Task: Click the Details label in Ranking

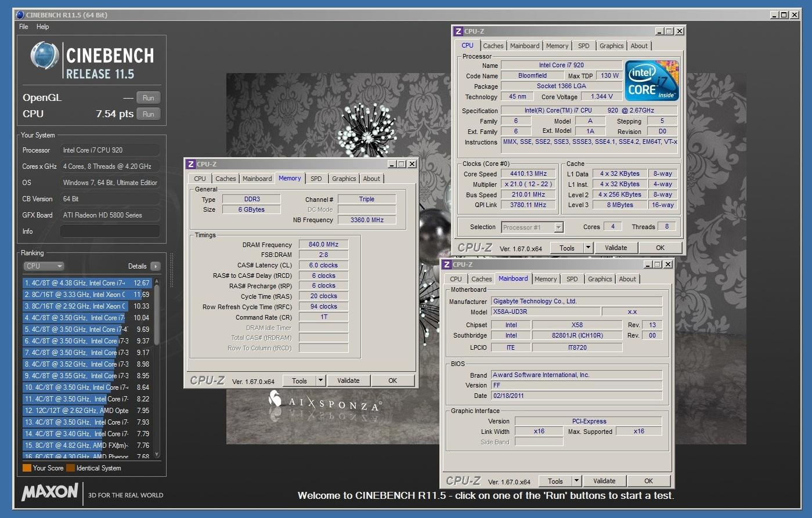Action: coord(138,266)
